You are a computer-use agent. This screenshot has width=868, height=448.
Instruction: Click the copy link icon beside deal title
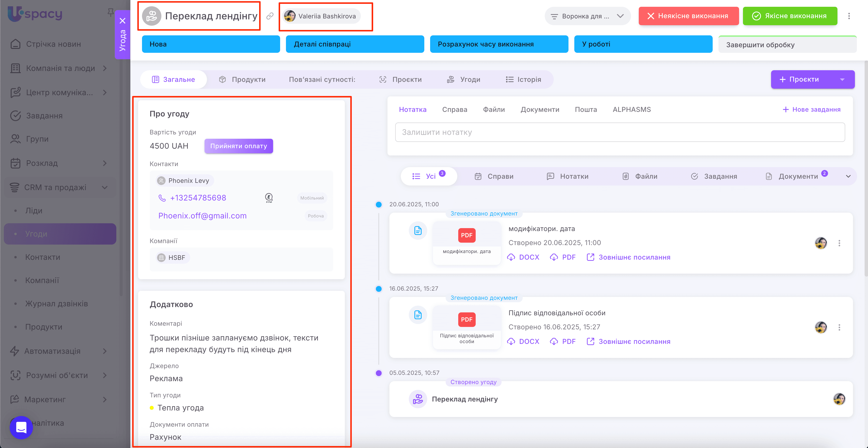point(270,16)
